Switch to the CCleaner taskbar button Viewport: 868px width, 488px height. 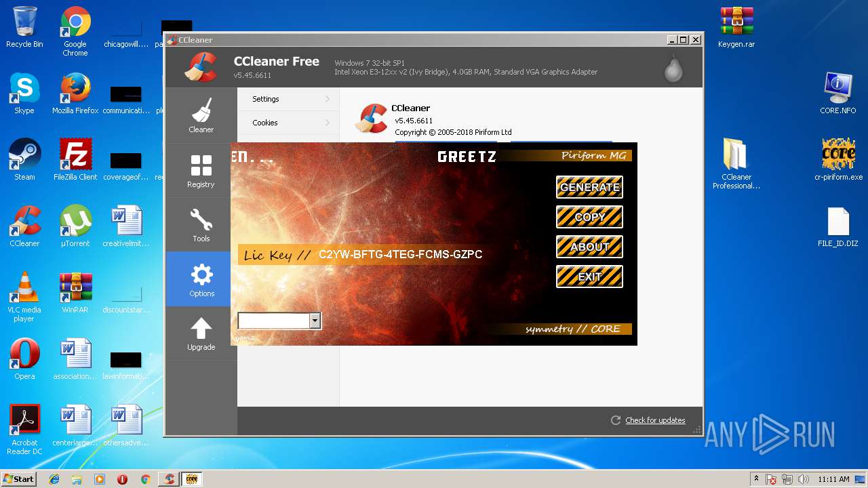(x=168, y=479)
